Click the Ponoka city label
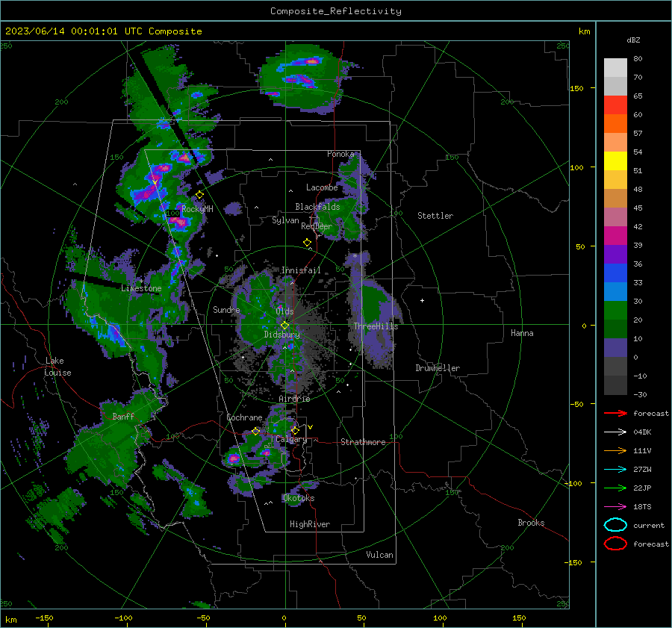This screenshot has height=628, width=672. (x=340, y=154)
